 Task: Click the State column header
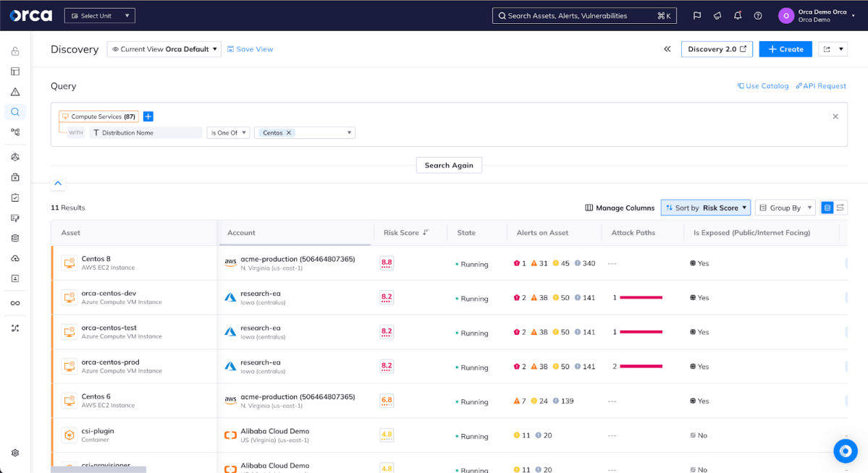click(466, 232)
